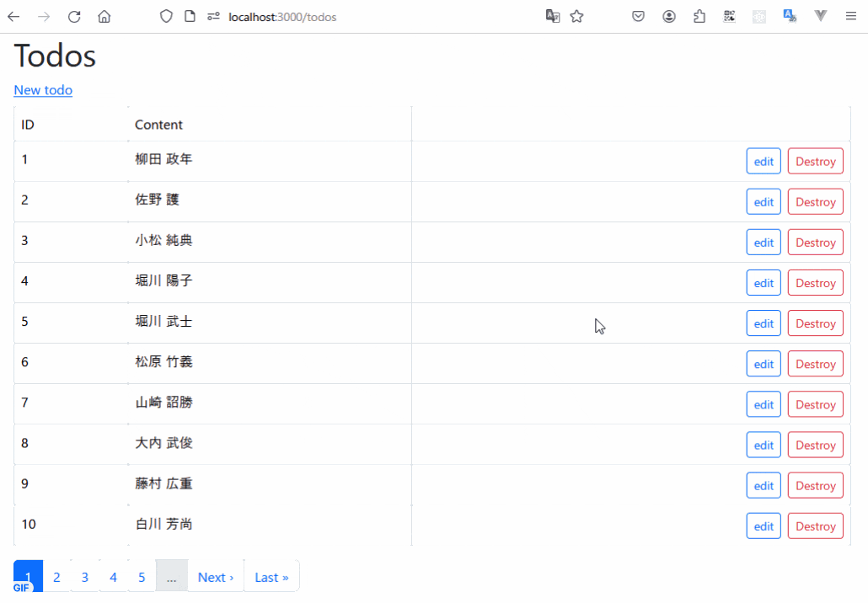Click the address bar
Screen dimensions: 868x603
click(354, 16)
